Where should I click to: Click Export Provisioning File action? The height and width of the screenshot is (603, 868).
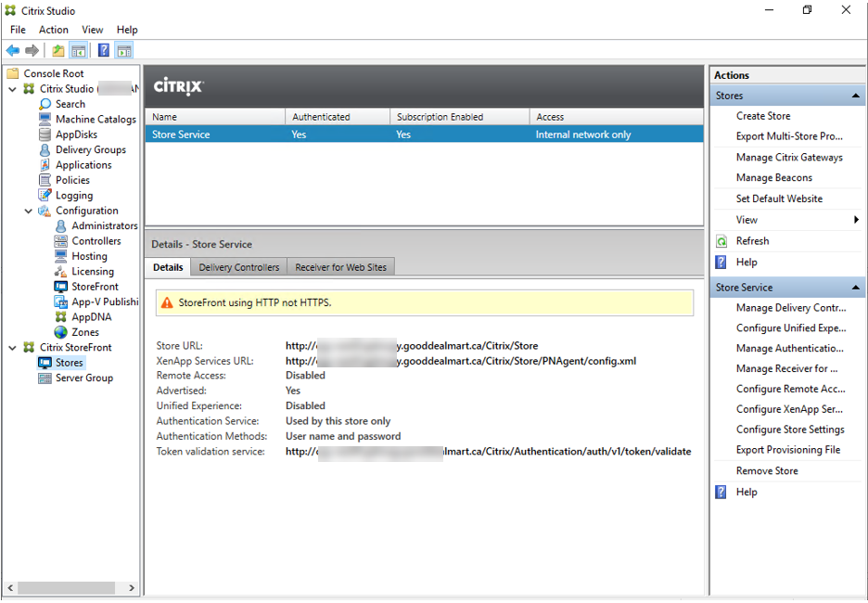pyautogui.click(x=787, y=450)
